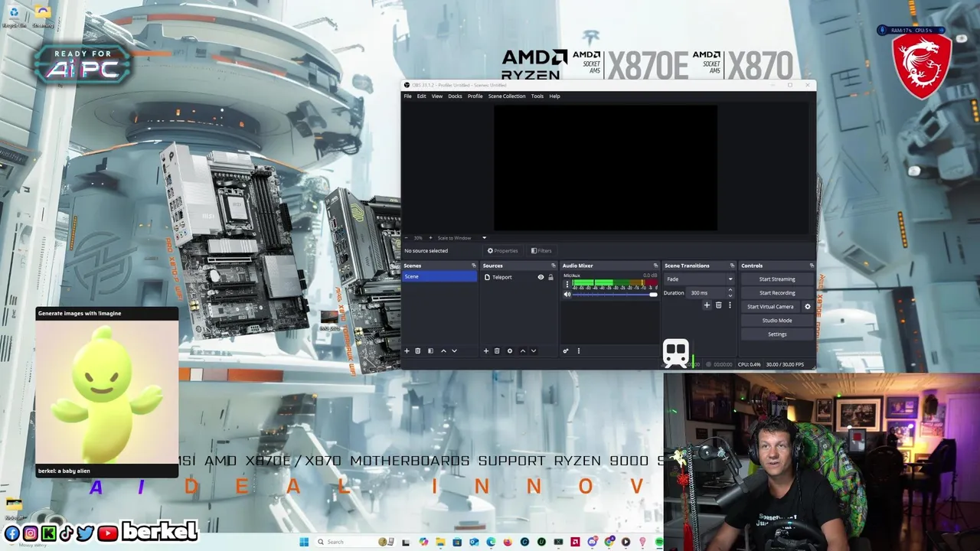Remove transition using trash icon

pyautogui.click(x=718, y=305)
